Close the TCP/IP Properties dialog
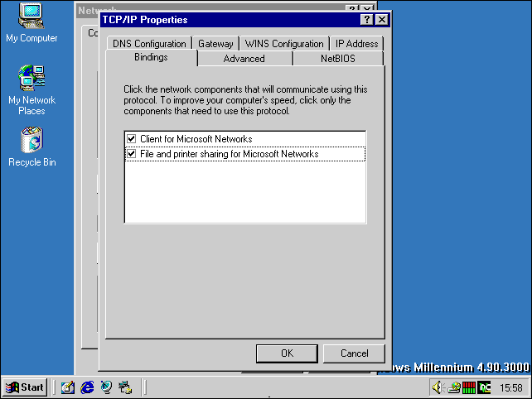 [x=382, y=20]
